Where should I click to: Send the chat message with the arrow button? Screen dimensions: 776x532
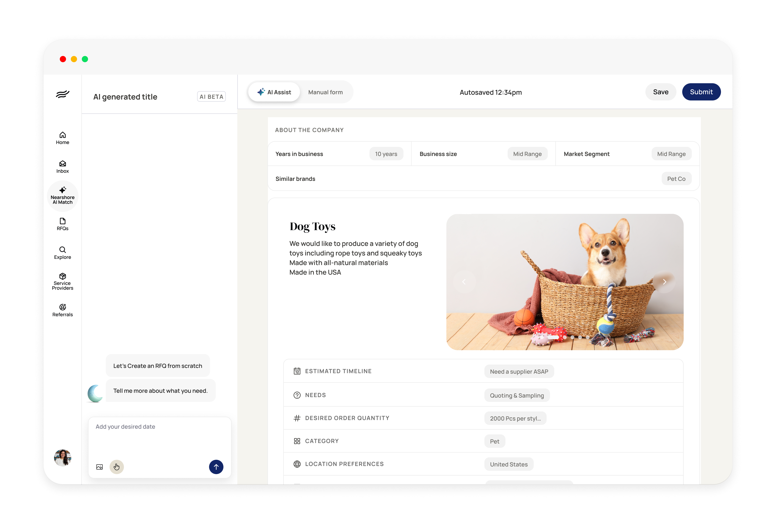[216, 467]
